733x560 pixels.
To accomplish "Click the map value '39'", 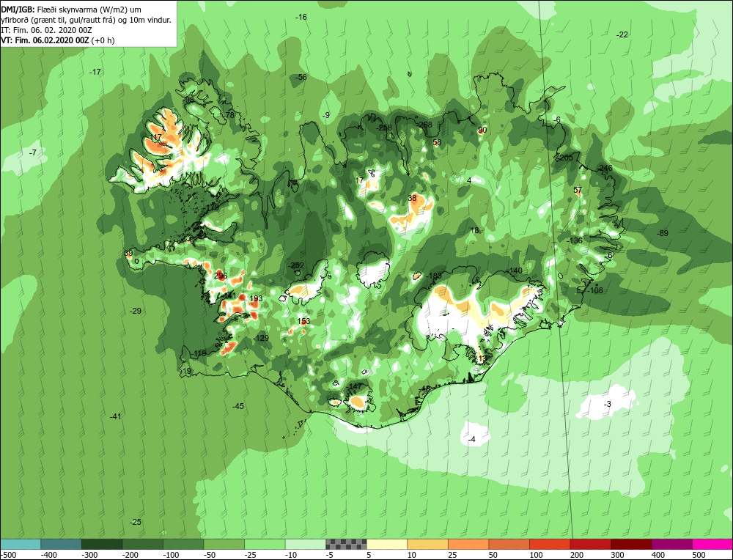I will coord(128,253).
